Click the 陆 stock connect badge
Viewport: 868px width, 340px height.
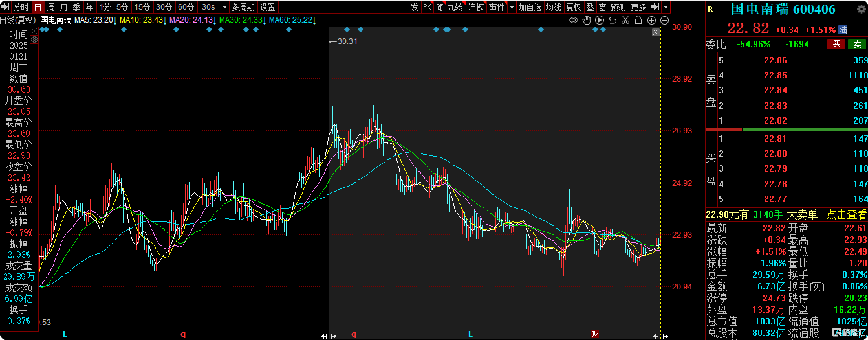[843, 30]
